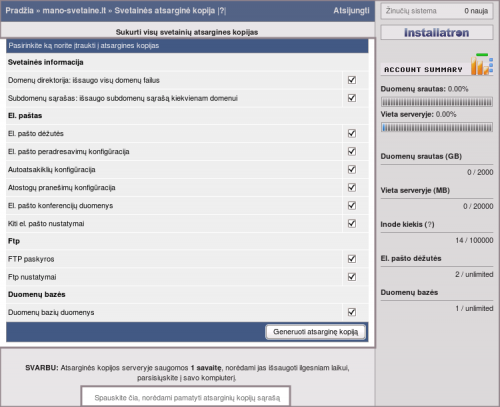The image size is (500, 407).
Task: Disable Autoatsakiklių konfigūracija checkbox
Action: pos(352,169)
